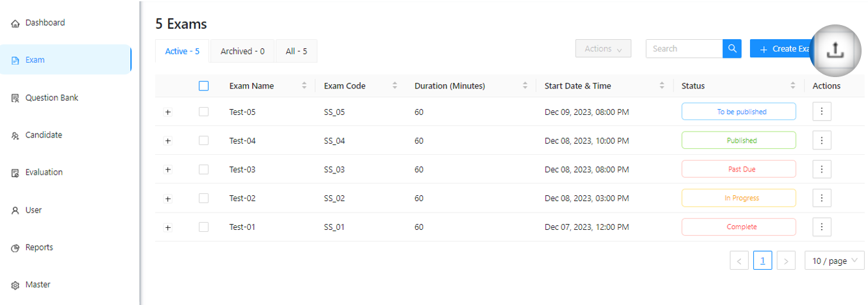This screenshot has width=868, height=305.
Task: Click the Exam document icon in sidebar
Action: point(15,61)
